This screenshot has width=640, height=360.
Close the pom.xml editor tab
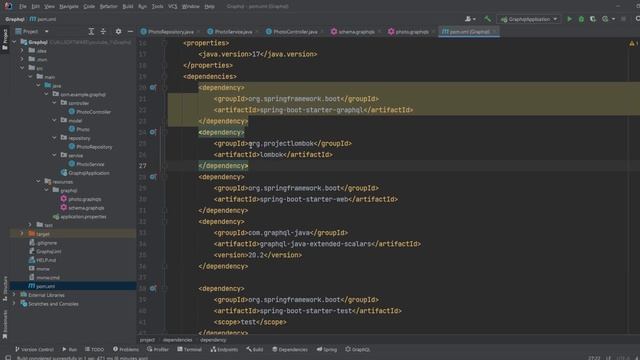495,31
